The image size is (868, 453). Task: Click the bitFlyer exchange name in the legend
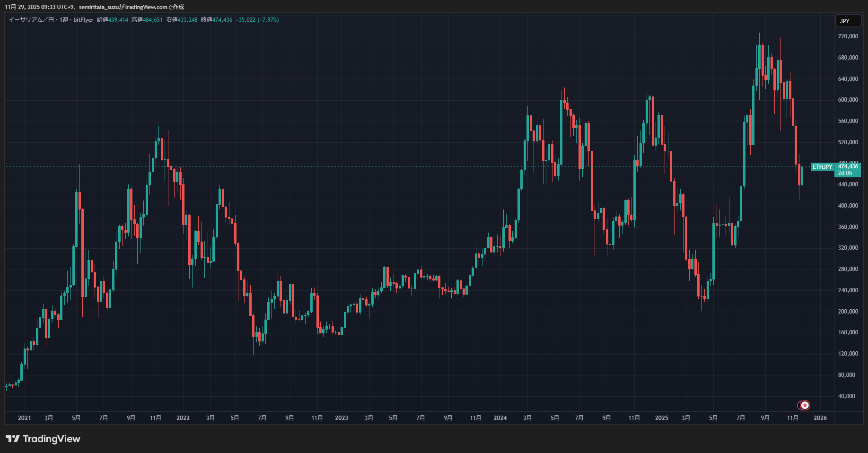coord(84,20)
